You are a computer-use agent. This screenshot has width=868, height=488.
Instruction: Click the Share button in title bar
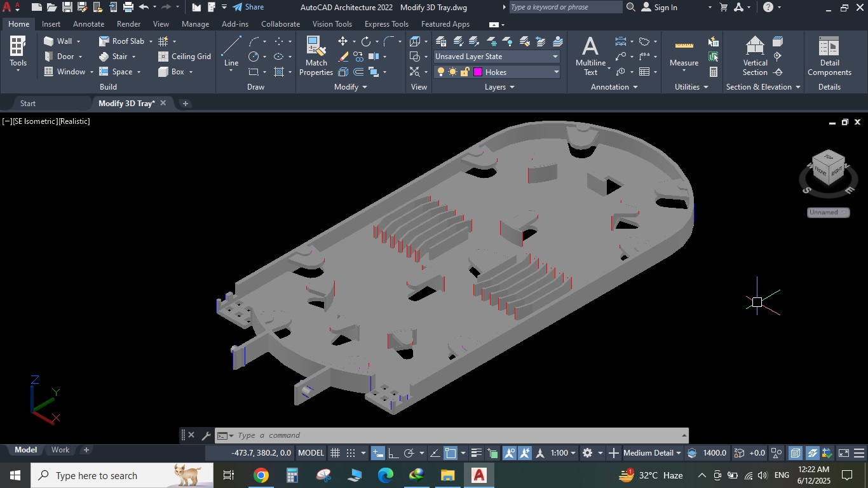click(x=248, y=7)
